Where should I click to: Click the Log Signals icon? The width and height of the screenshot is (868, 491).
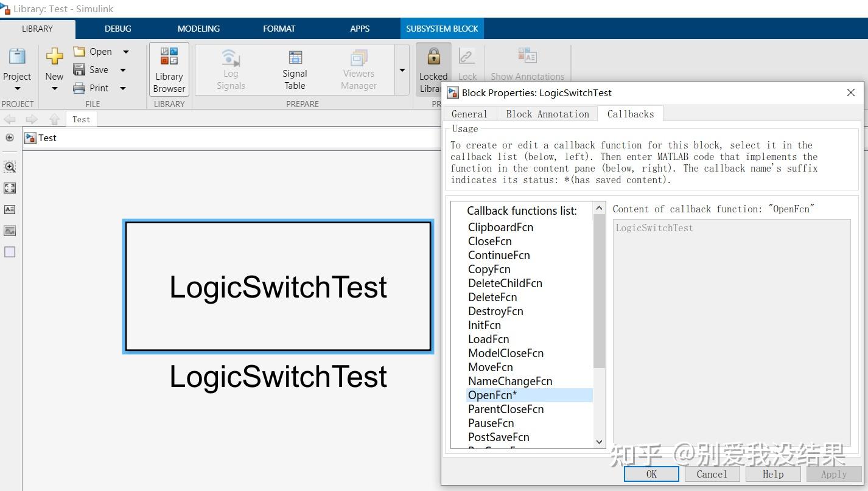[231, 58]
